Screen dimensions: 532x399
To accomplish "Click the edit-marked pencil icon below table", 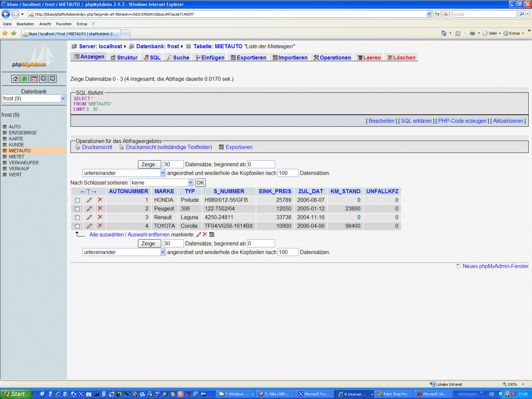I will click(x=199, y=234).
